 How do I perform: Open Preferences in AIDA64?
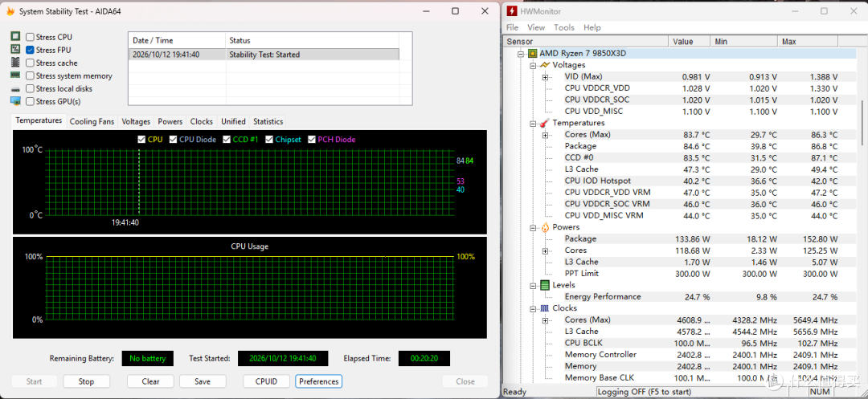[319, 381]
